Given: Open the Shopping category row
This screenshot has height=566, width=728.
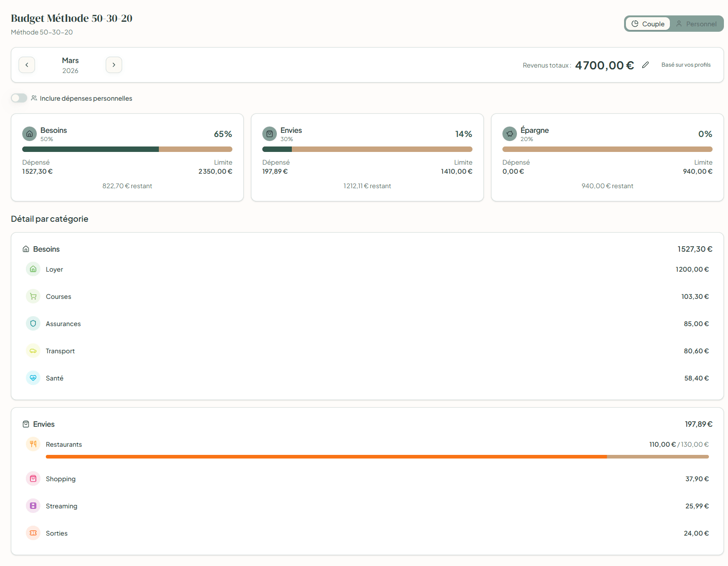Looking at the screenshot, I should 60,479.
